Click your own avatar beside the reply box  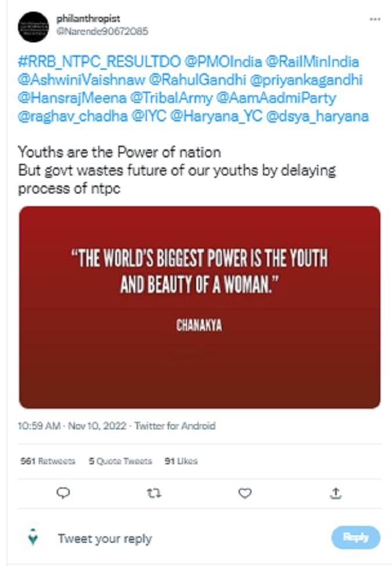pos(33,538)
